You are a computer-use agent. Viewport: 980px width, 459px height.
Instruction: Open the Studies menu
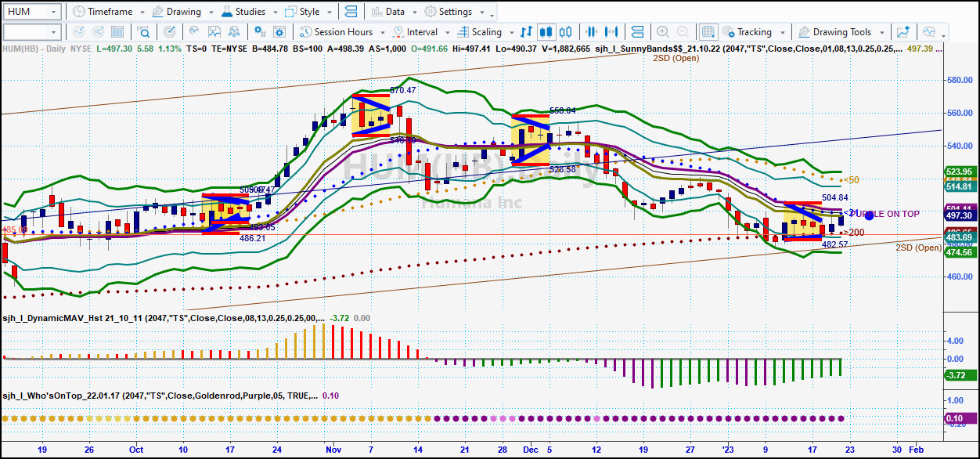point(243,12)
